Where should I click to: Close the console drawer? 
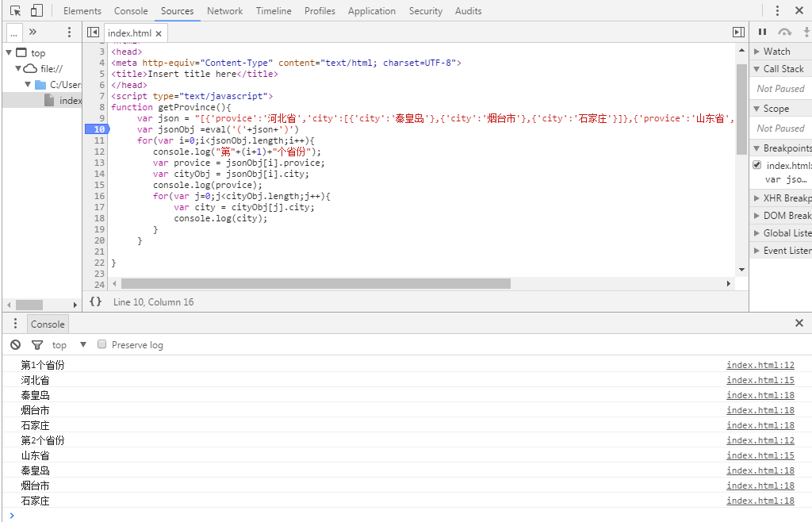[799, 323]
